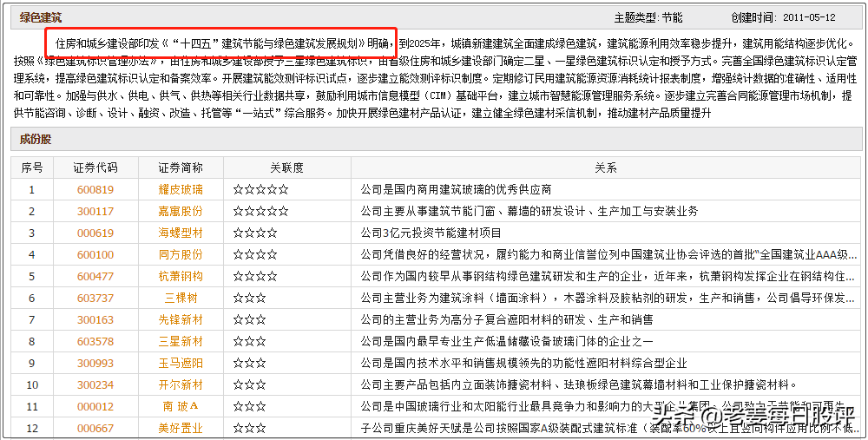This screenshot has width=868, height=440.
Task: Click stock name 海螺型材
Action: 181,233
